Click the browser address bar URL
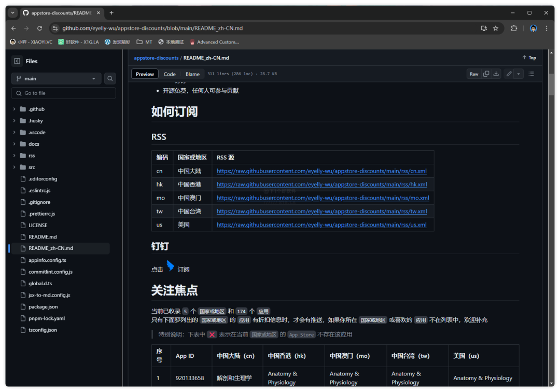This screenshot has width=560, height=392. tap(152, 28)
